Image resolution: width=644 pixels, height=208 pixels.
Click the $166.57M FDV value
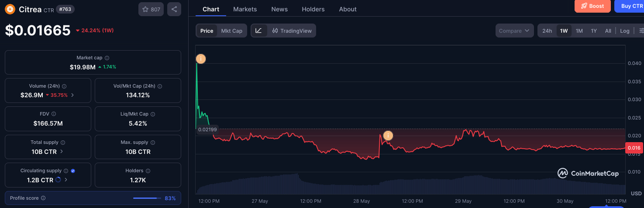48,123
